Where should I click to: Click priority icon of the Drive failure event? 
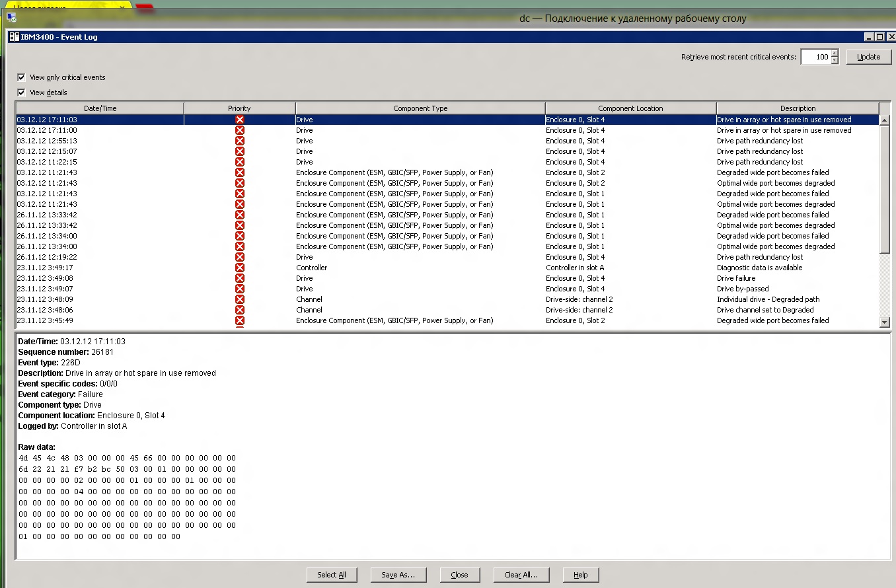239,278
